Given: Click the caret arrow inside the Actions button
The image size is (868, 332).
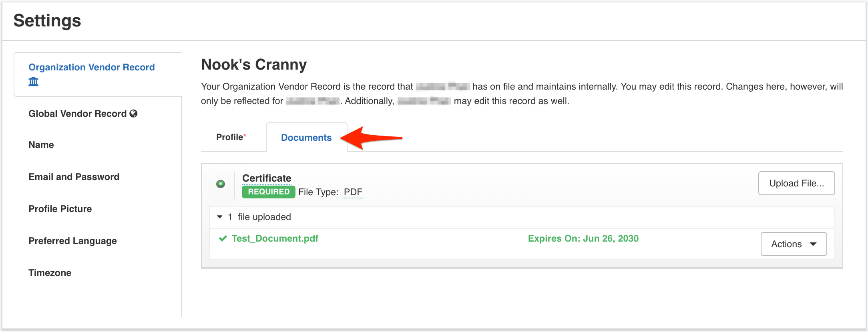Looking at the screenshot, I should 813,244.
